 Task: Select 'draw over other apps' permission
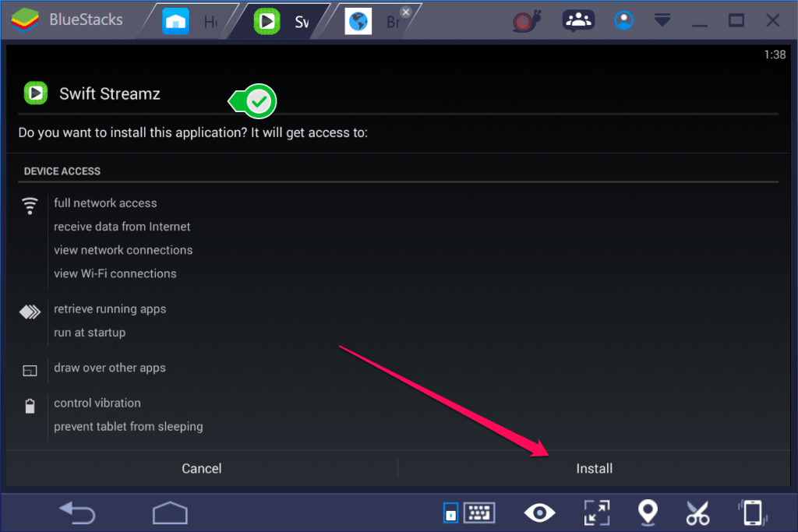[109, 367]
